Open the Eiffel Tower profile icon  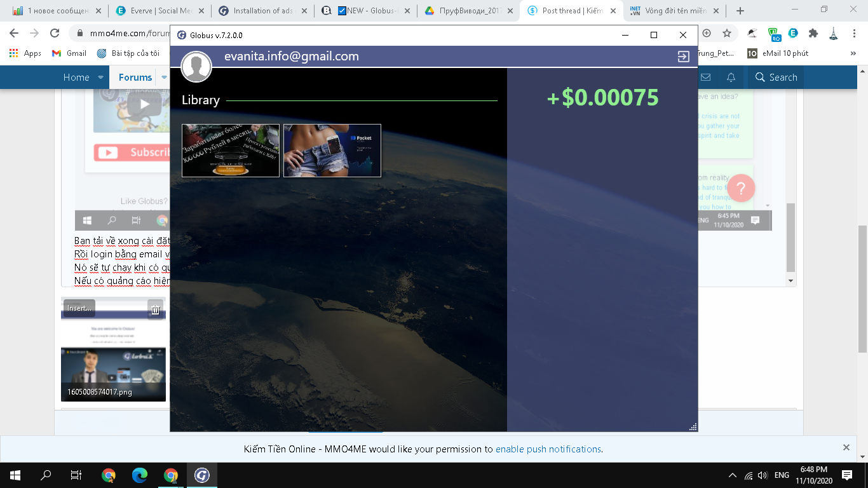coord(834,33)
